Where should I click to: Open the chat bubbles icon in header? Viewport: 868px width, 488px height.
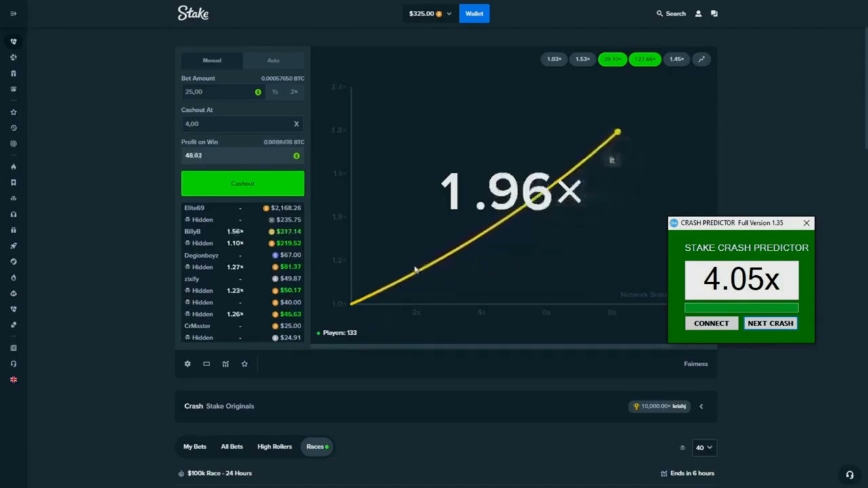[x=714, y=14]
